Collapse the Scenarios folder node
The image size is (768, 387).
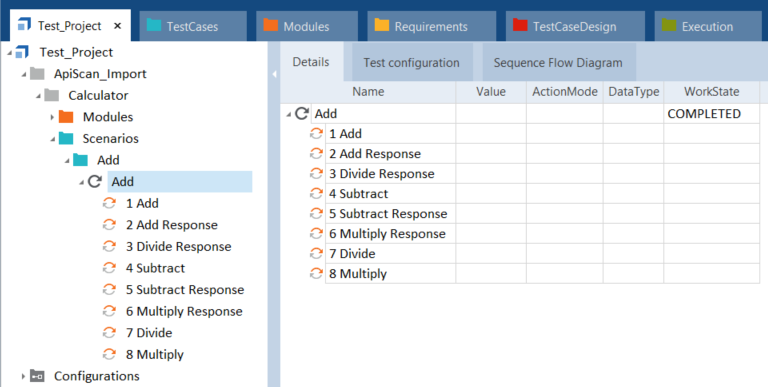[x=52, y=139]
